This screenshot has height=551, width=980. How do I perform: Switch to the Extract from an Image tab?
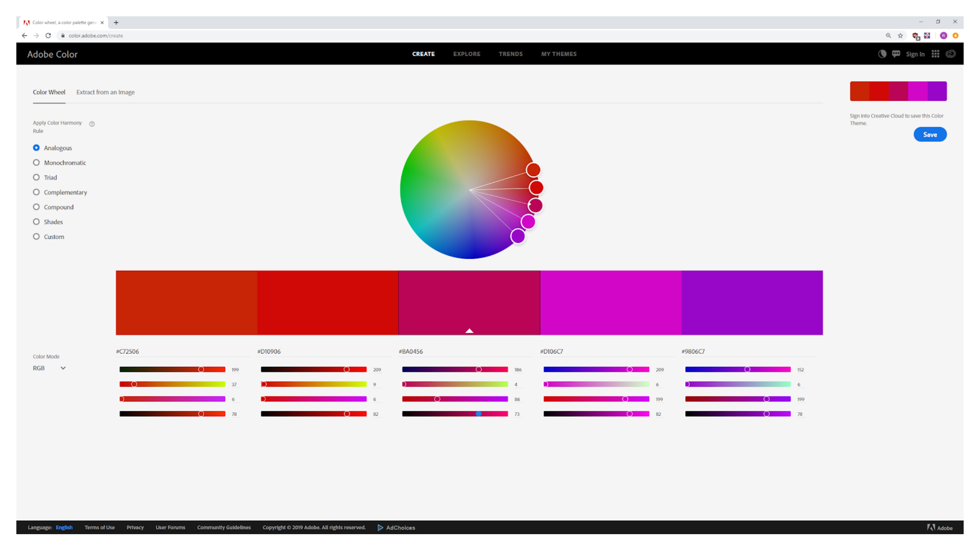coord(105,92)
